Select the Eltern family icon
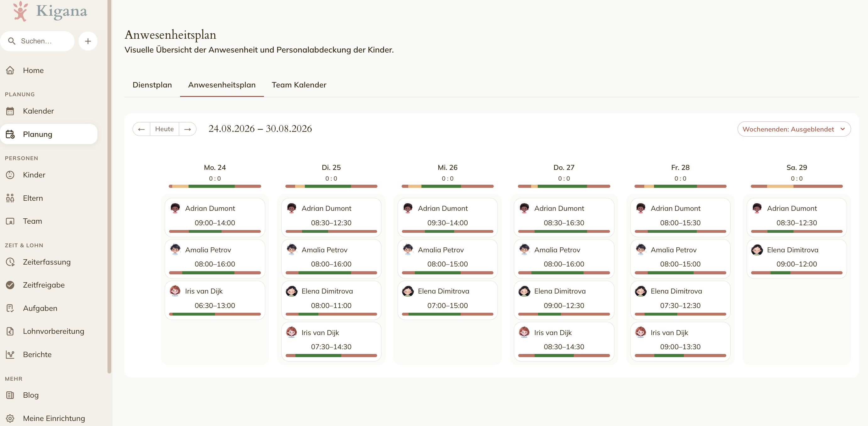This screenshot has height=426, width=868. click(10, 198)
